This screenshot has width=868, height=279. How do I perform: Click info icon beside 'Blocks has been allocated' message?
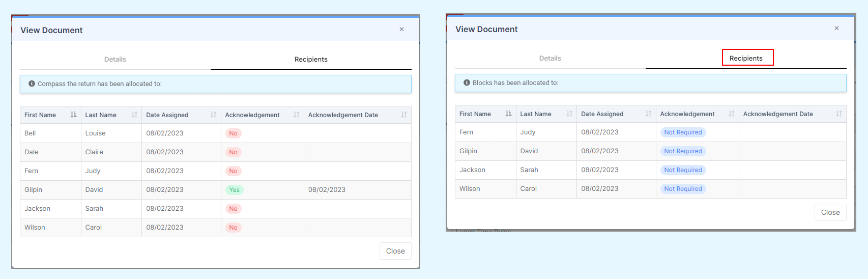(467, 82)
